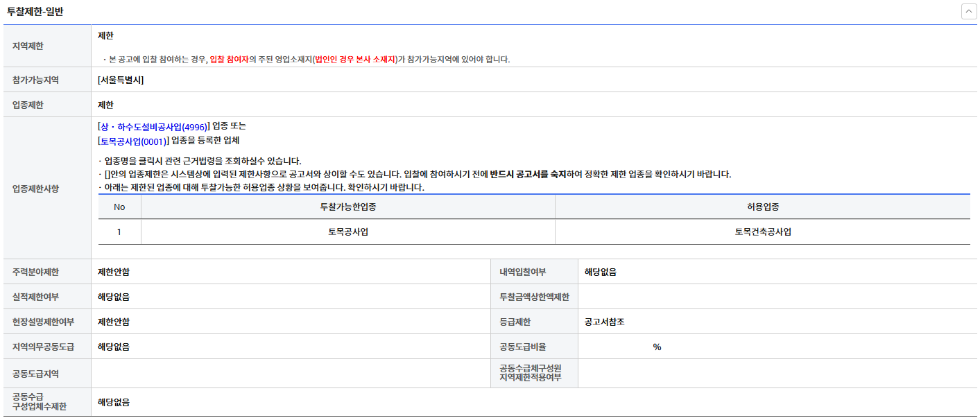Click the 투찰제한-일반 section title
Screen dimensions: 980x418
coord(35,11)
